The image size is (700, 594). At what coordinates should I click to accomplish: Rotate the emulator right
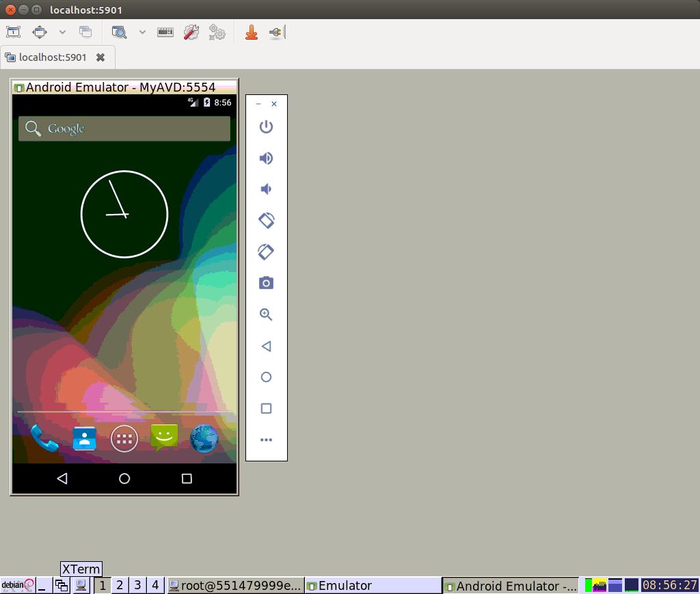click(x=266, y=252)
